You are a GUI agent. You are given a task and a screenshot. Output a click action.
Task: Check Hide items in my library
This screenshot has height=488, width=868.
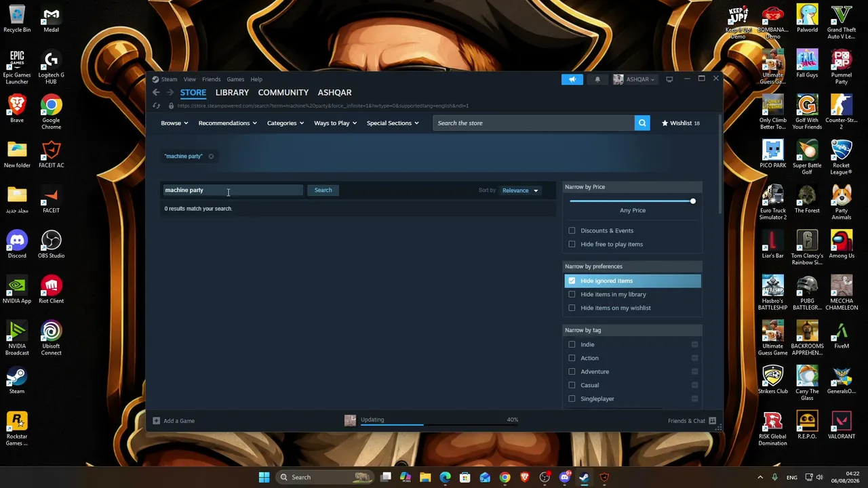572,294
